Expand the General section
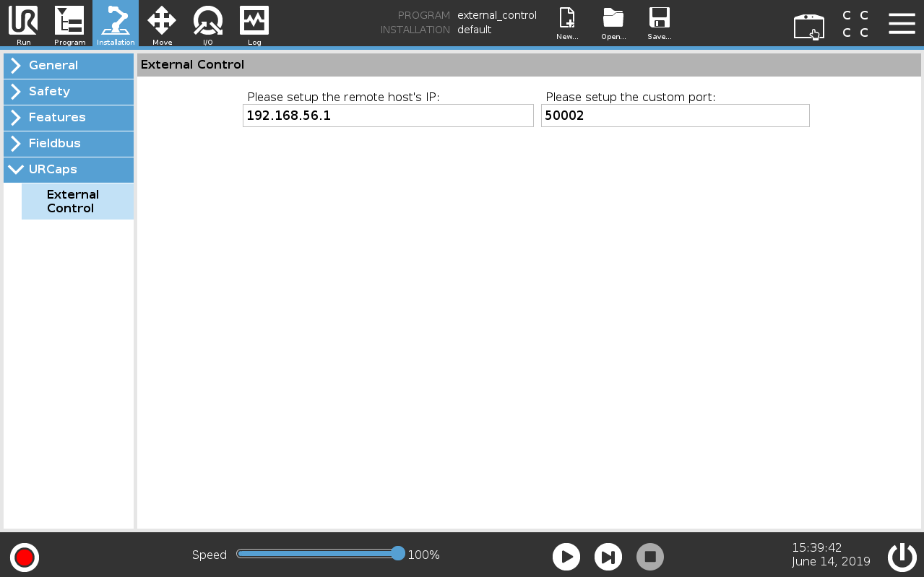 coord(69,66)
